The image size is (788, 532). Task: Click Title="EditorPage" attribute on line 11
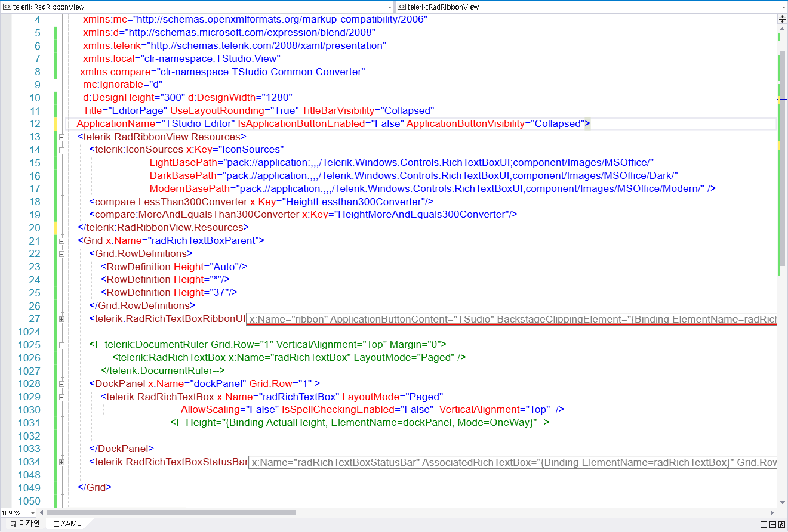click(x=125, y=111)
